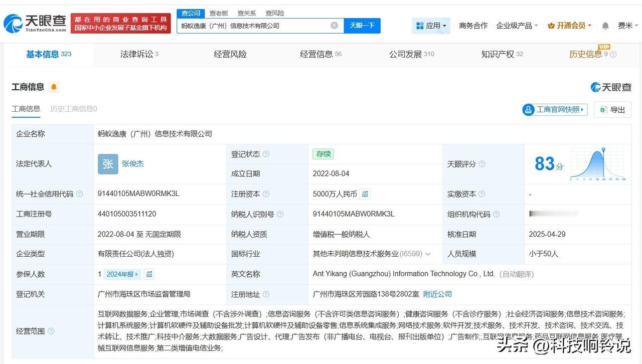Click the 增值税一般纳税人 taxpayer qualification
The height and width of the screenshot is (364, 642).
(x=342, y=234)
